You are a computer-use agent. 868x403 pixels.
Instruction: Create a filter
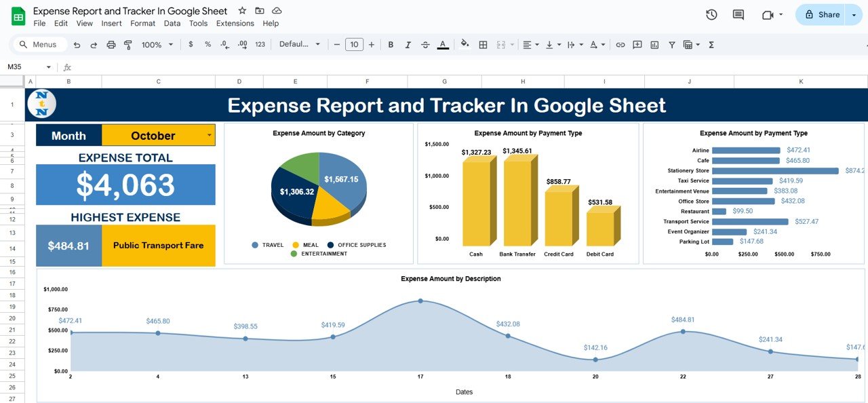point(672,45)
